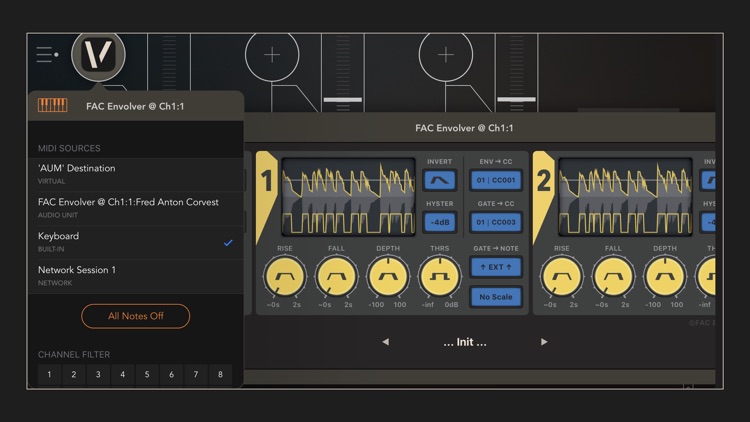The height and width of the screenshot is (422, 750).
Task: Toggle channel filter 4
Action: pyautogui.click(x=122, y=375)
